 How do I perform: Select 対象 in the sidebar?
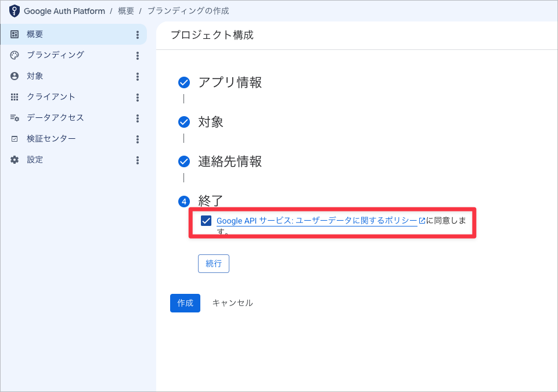[x=73, y=76]
